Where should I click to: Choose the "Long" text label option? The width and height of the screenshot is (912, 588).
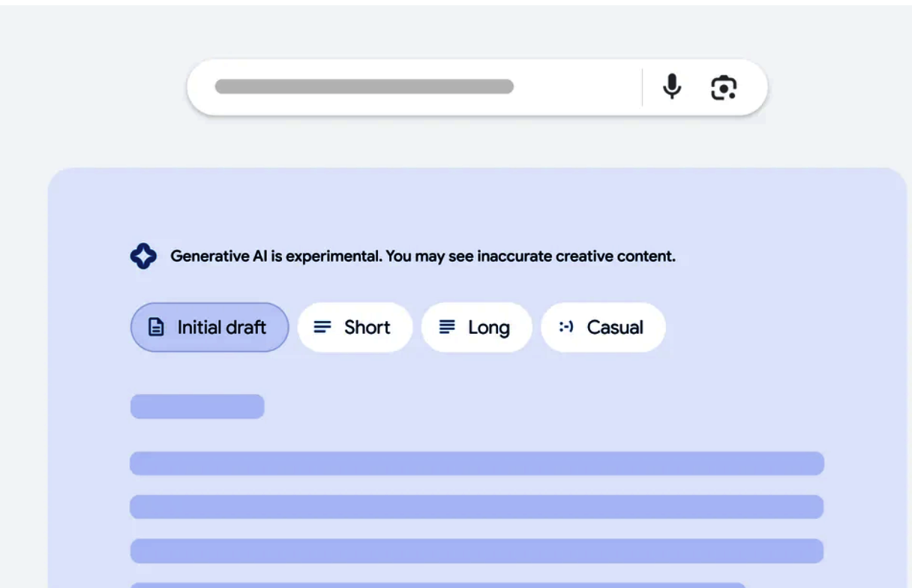(489, 328)
